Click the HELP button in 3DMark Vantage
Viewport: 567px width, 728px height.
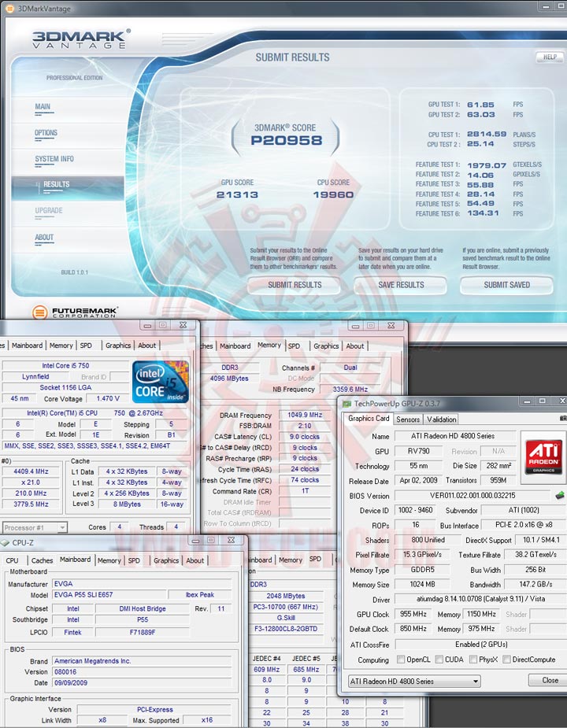(550, 57)
